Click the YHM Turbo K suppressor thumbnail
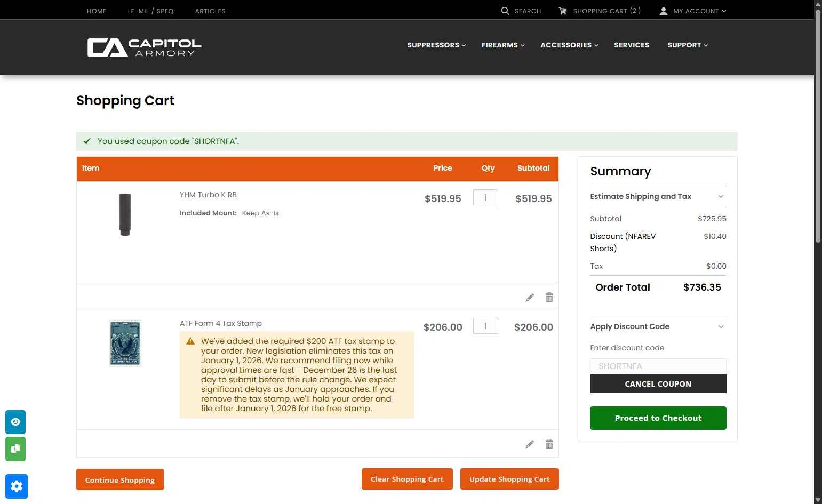Screen dimensions: 822x504 (125, 214)
